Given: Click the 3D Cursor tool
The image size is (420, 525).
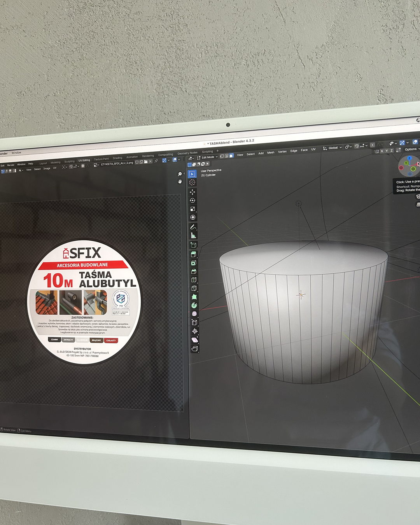Looking at the screenshot, I should point(192,182).
